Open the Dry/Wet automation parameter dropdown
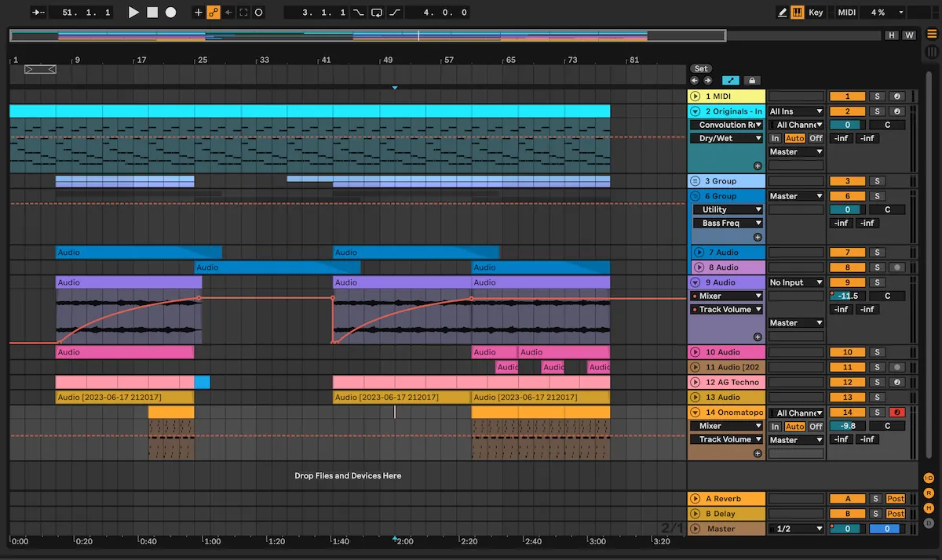942x560 pixels. pos(727,138)
